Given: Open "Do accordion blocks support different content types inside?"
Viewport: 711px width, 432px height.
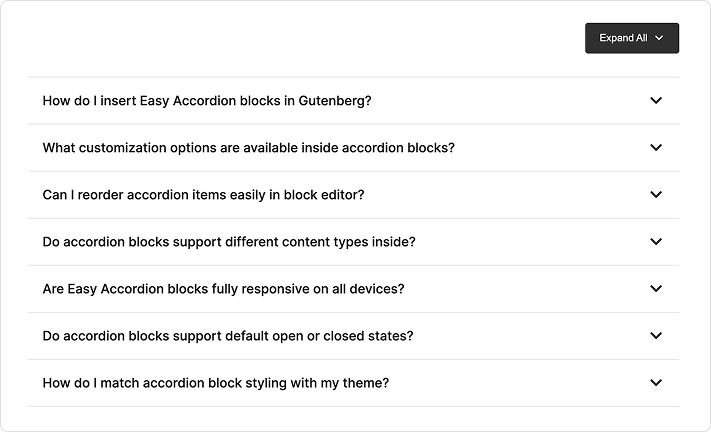Looking at the screenshot, I should tap(228, 242).
